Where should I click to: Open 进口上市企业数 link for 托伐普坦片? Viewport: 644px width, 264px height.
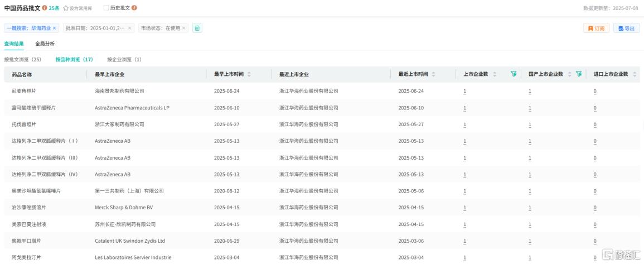595,124
